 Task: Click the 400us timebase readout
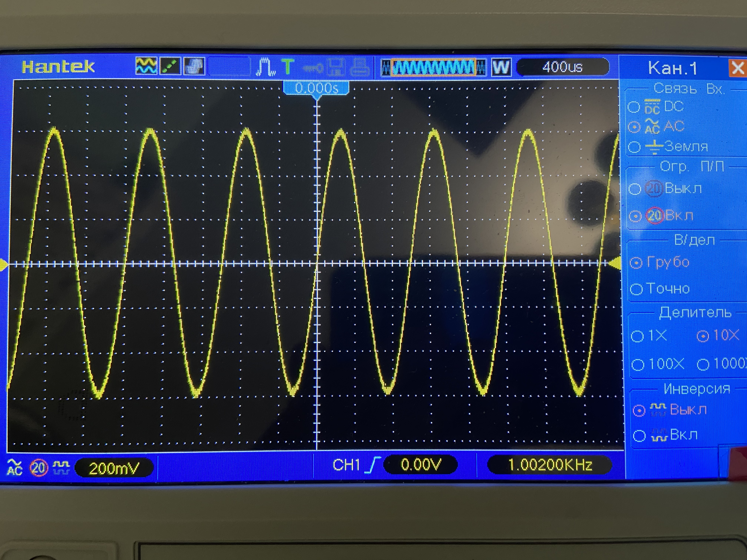click(x=562, y=67)
